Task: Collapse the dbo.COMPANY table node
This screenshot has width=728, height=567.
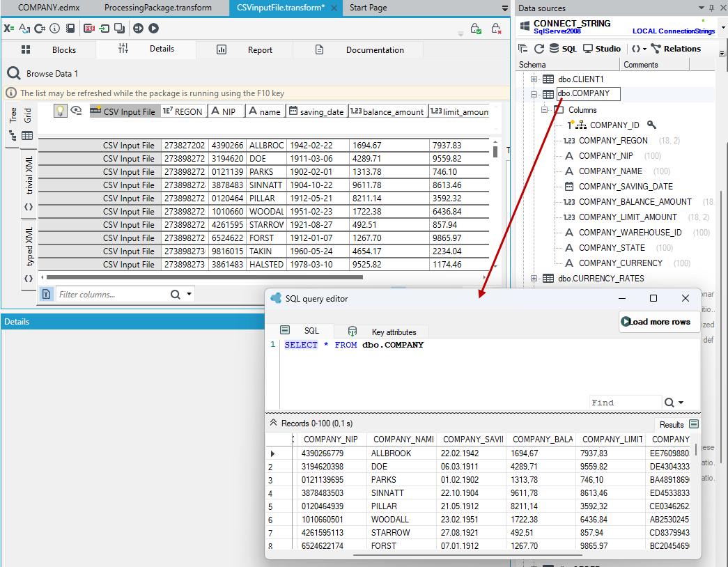Action: [534, 94]
